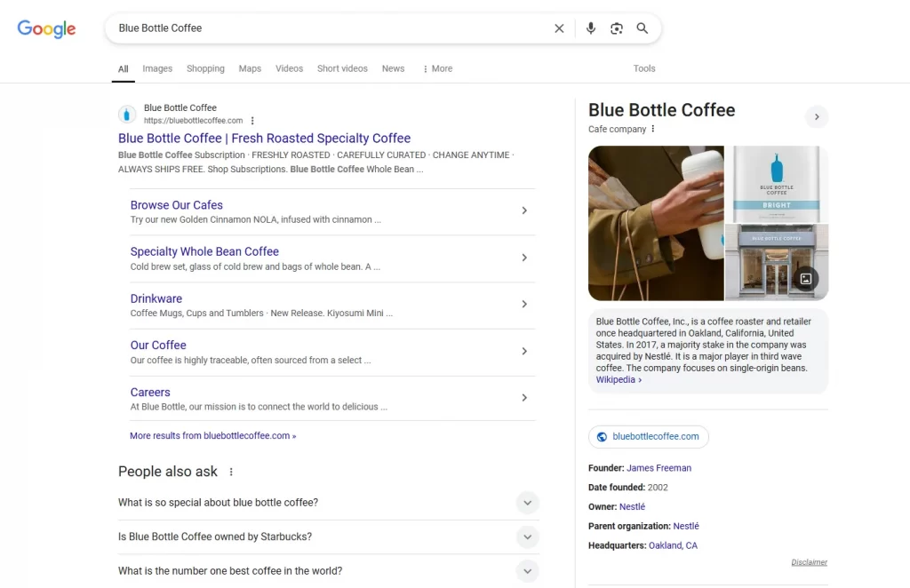The height and width of the screenshot is (588, 910).
Task: Click chevron on Drinkware row
Action: coord(524,304)
